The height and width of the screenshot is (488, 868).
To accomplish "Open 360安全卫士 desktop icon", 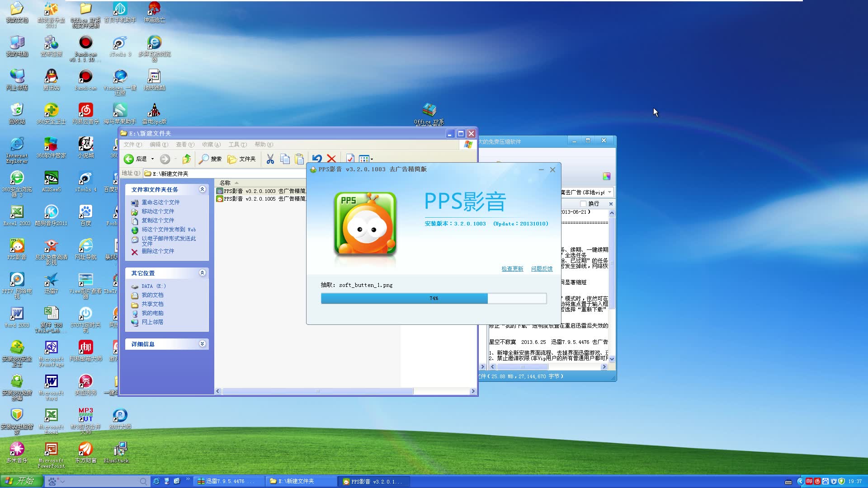I will click(51, 113).
